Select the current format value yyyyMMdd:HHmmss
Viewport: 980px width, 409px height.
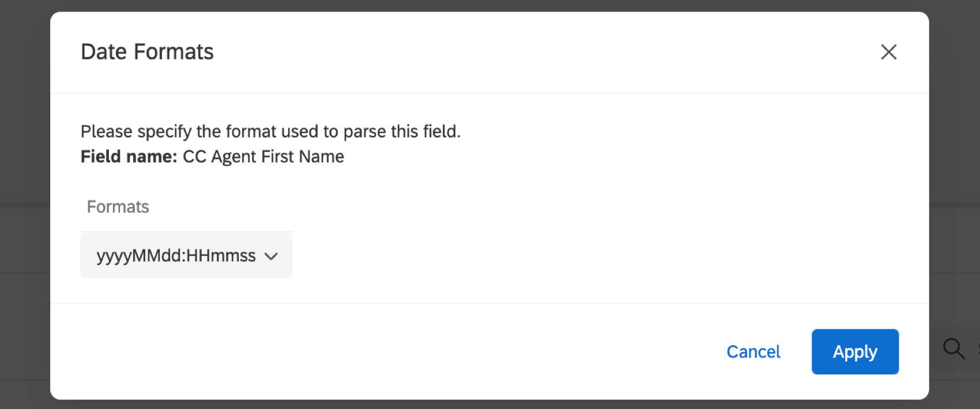pos(176,255)
